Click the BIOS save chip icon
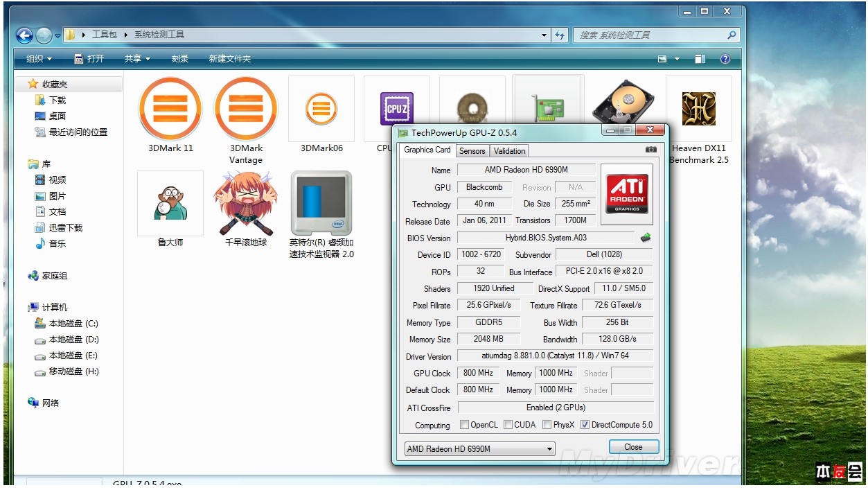The width and height of the screenshot is (868, 490). point(646,238)
